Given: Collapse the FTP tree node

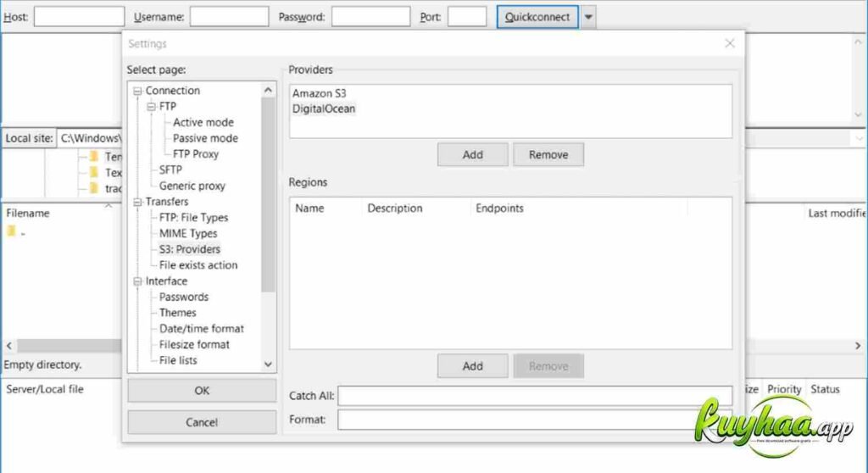Looking at the screenshot, I should tap(151, 106).
